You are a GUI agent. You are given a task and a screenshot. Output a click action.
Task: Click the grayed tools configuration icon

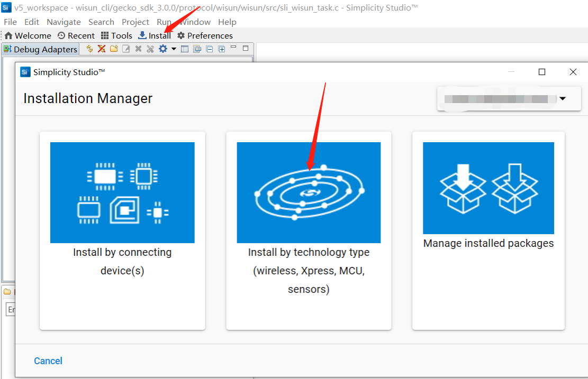tap(150, 49)
